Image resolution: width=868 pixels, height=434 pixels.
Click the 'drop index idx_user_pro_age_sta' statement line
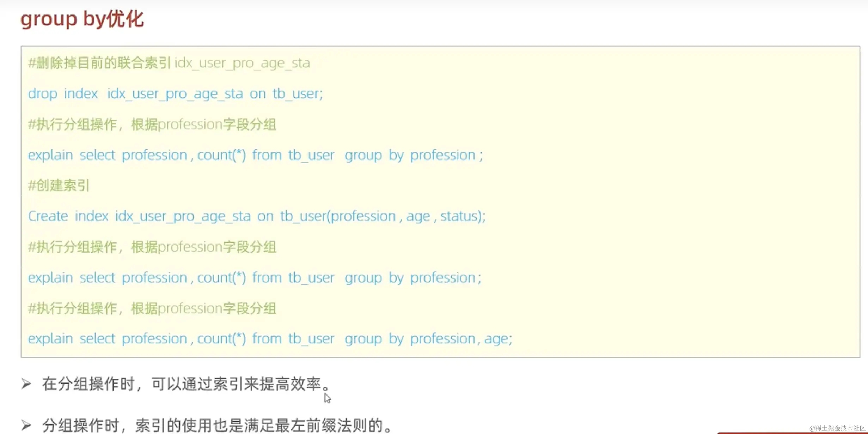coord(175,94)
